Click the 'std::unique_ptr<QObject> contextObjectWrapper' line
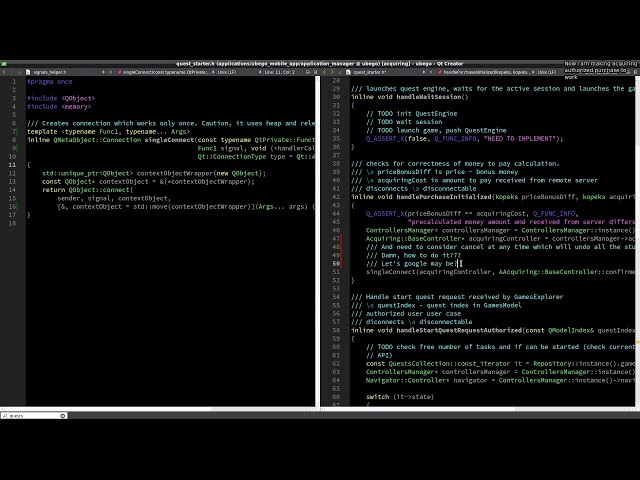The height and width of the screenshot is (480, 640). coord(154,173)
